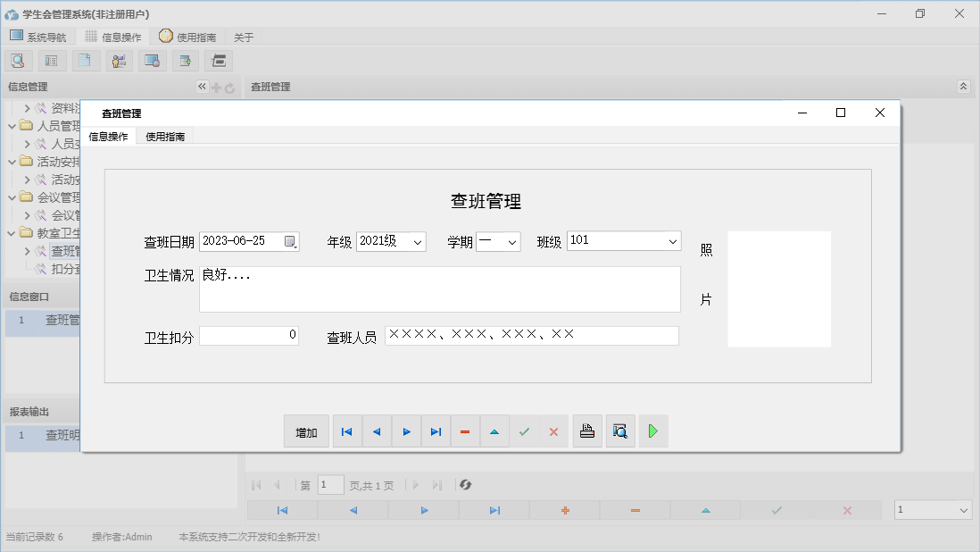Viewport: 980px width, 552px height.
Task: Click the magnifier search icon in main toolbar
Action: [x=18, y=60]
